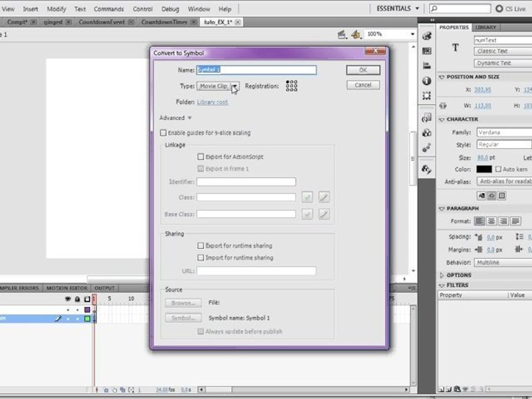Image resolution: width=532 pixels, height=399 pixels.
Task: Click the Edit Scene clapperboard icon
Action: 342,34
